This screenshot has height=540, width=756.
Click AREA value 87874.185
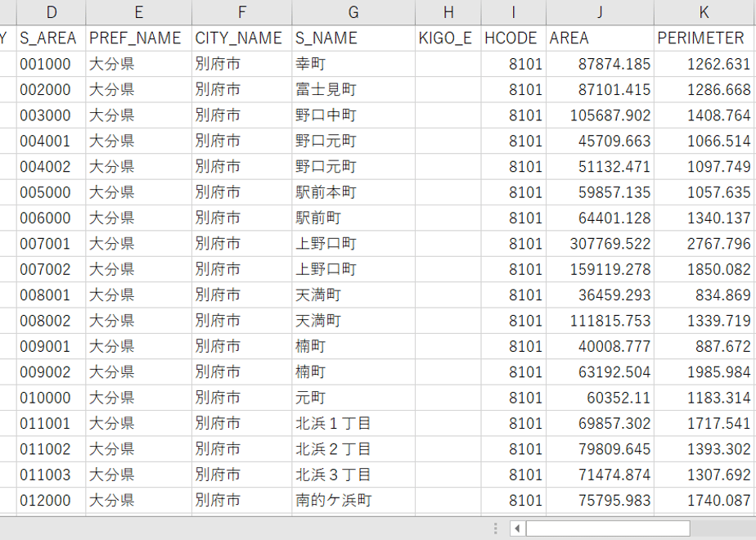click(600, 64)
